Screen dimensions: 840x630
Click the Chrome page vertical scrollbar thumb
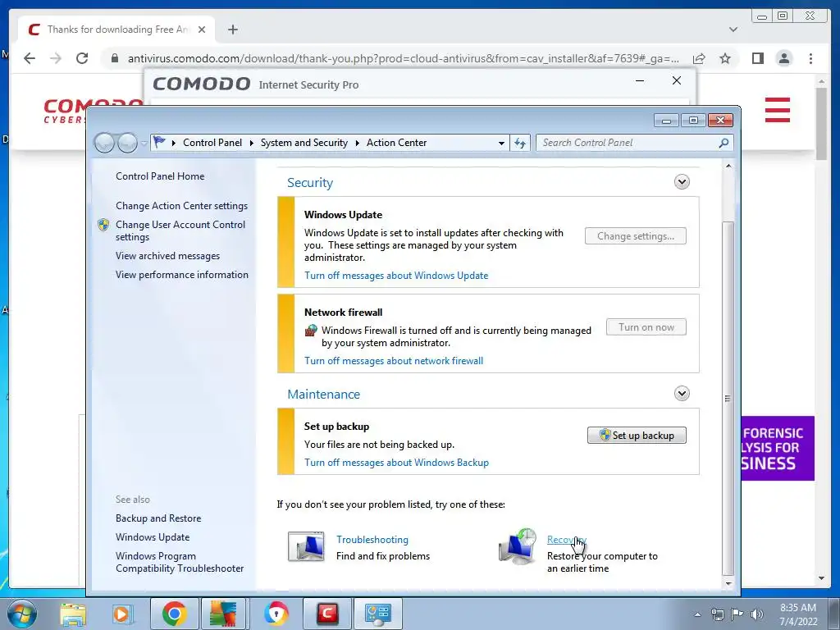pyautogui.click(x=821, y=123)
